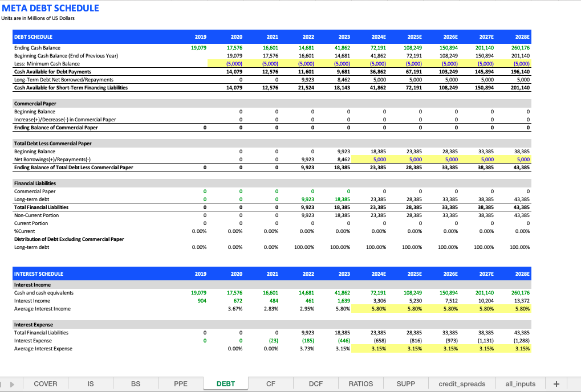Click 2024E Average Interest Income 5.80% cell
Image resolution: width=581 pixels, height=392 pixels.
pos(369,309)
